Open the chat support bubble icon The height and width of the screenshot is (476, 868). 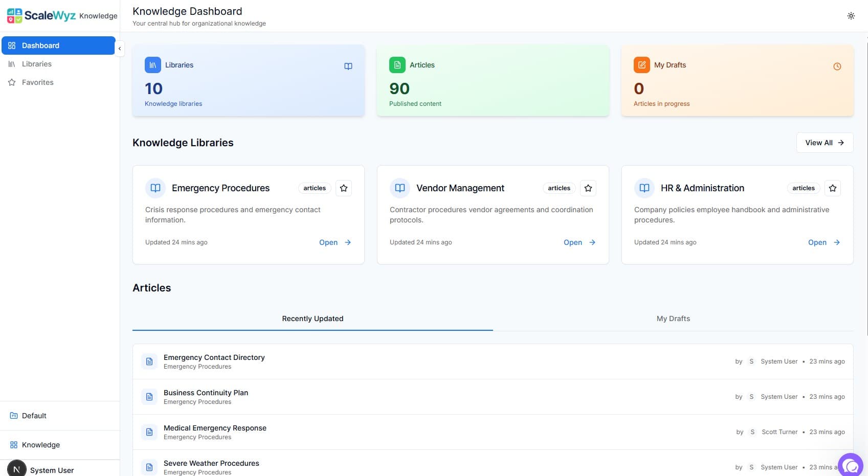point(851,466)
